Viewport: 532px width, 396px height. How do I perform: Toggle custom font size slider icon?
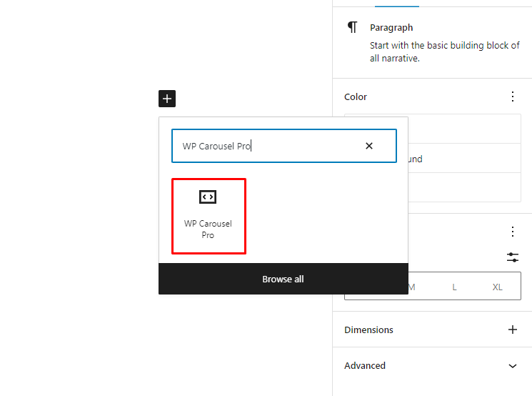click(x=512, y=257)
